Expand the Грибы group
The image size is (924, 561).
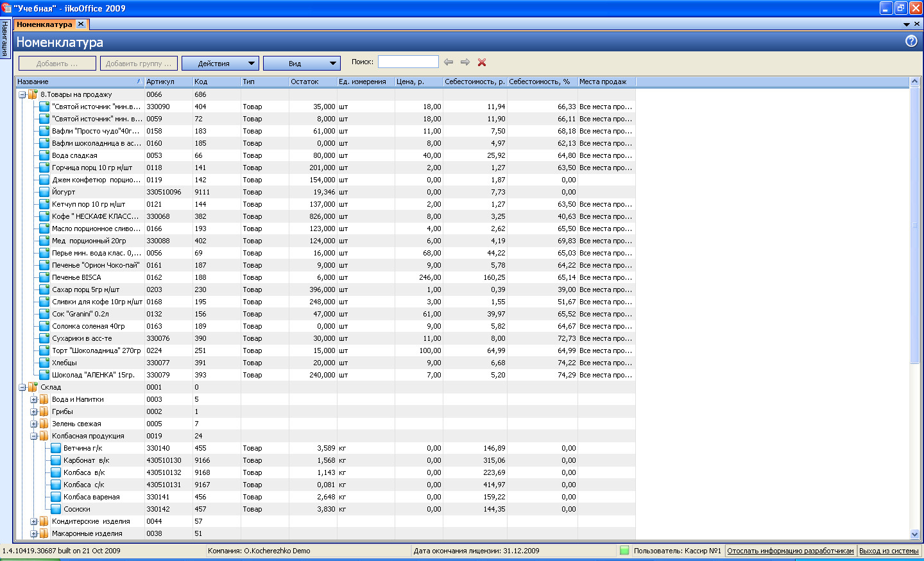[x=34, y=411]
